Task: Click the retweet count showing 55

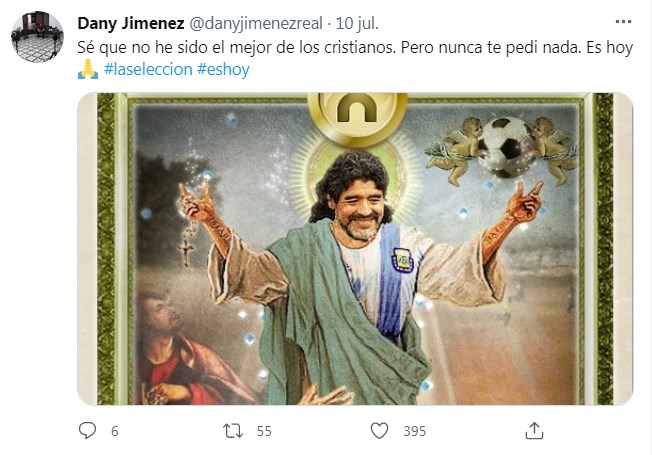Action: click(265, 431)
